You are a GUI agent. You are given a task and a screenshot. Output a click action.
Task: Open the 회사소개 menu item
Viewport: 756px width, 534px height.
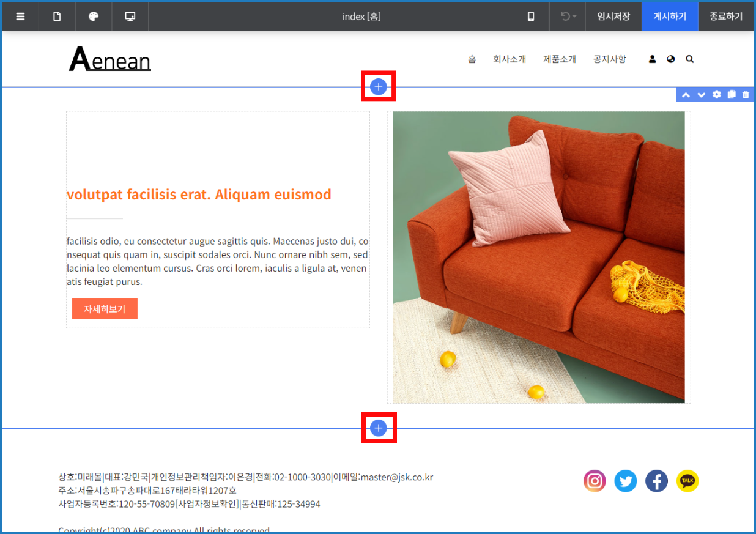tap(510, 59)
